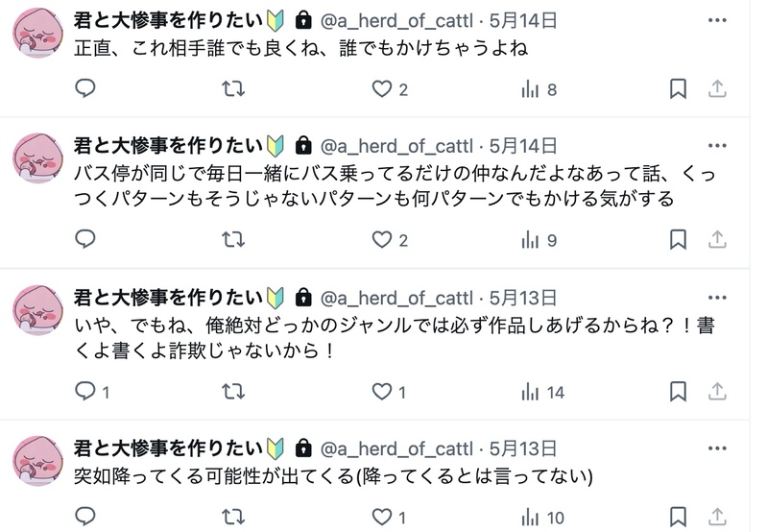The width and height of the screenshot is (767, 532).
Task: View analytics of the 俺絶対どっかのジャンル tweet
Action: [x=541, y=391]
